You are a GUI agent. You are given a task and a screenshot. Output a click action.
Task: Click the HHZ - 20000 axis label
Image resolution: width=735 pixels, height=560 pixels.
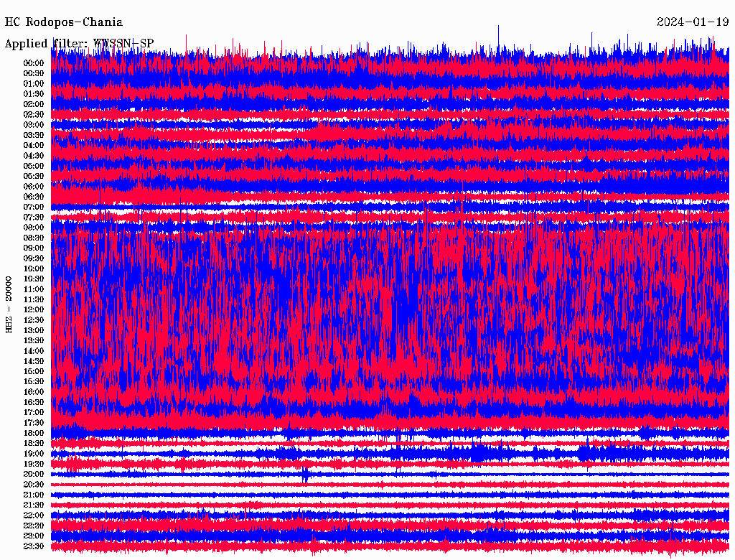click(x=9, y=304)
